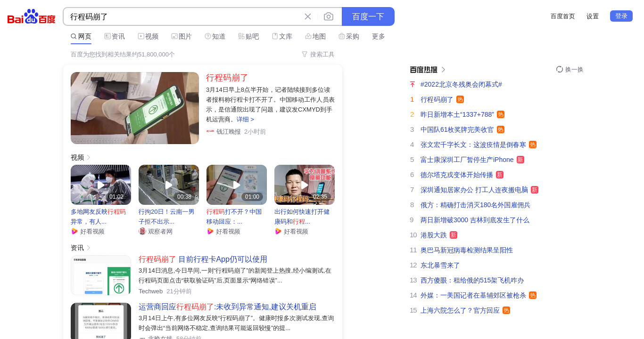Open Techweb article thumbnail
The width and height of the screenshot is (644, 339).
tap(101, 275)
